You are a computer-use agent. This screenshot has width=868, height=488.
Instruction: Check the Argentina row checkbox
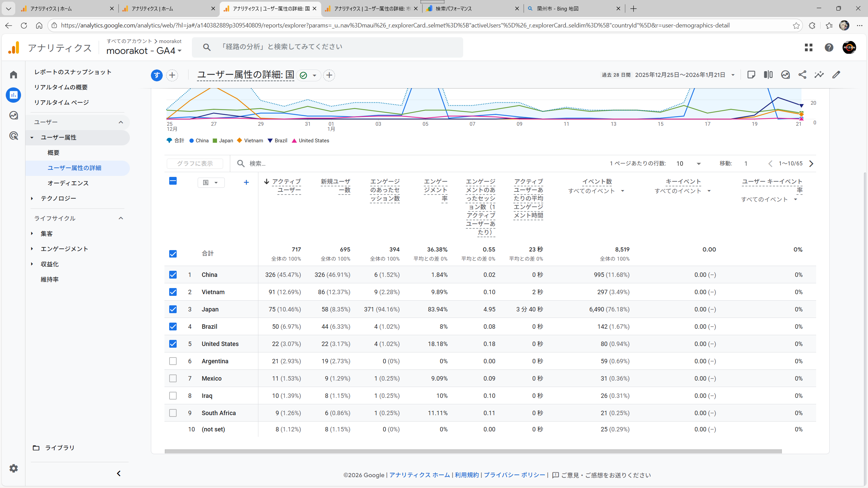(x=173, y=361)
